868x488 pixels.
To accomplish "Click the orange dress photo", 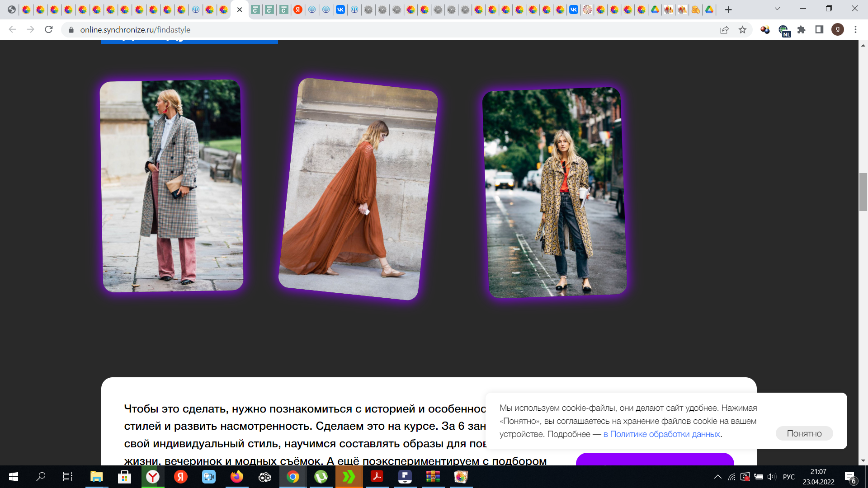I will [357, 189].
